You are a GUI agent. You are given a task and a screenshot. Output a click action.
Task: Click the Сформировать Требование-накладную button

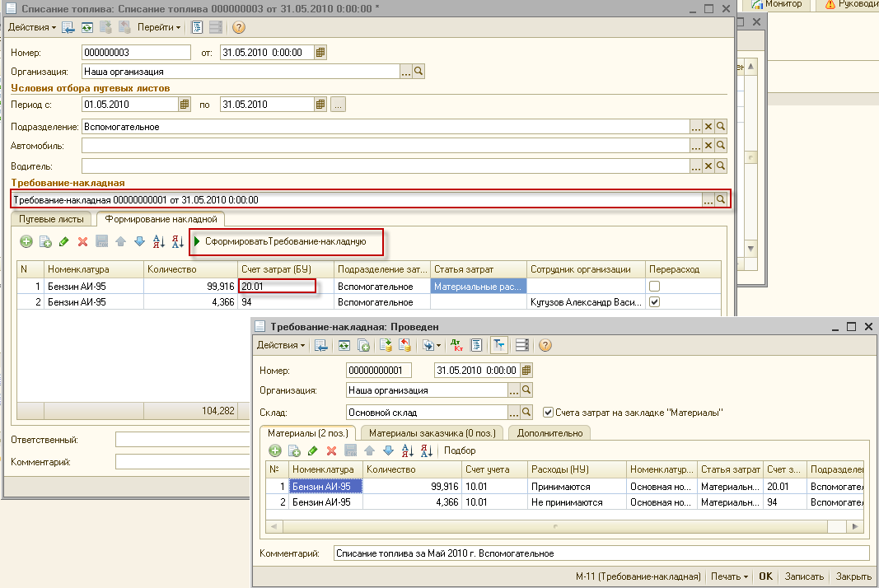coord(285,241)
